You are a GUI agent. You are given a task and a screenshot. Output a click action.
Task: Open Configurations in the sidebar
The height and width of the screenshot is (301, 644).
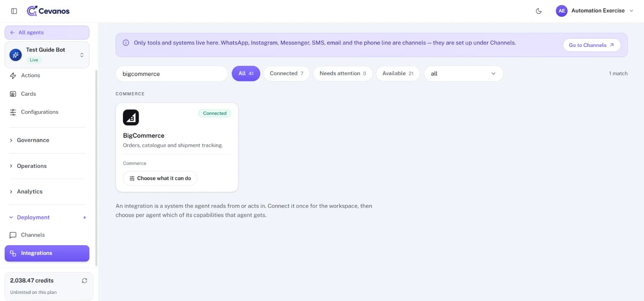click(x=47, y=112)
